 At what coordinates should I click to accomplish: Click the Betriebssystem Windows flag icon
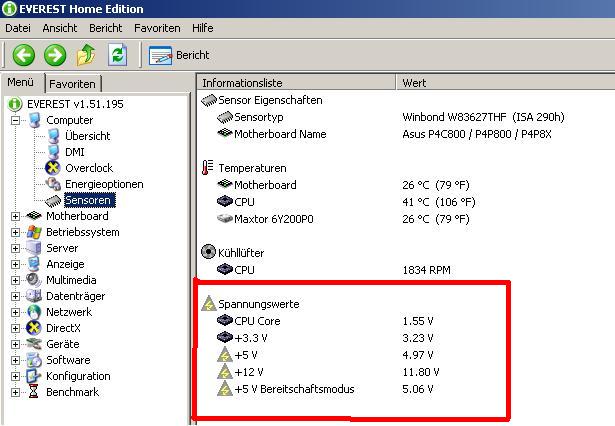pyautogui.click(x=34, y=232)
